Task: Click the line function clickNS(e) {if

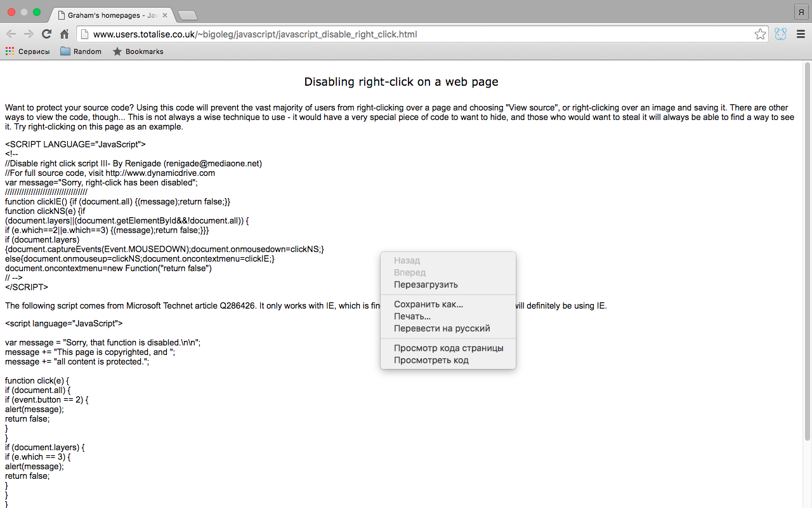Action: [45, 211]
